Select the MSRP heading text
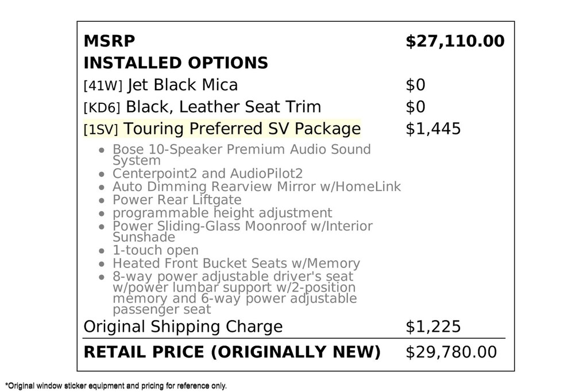The width and height of the screenshot is (588, 392). point(109,41)
